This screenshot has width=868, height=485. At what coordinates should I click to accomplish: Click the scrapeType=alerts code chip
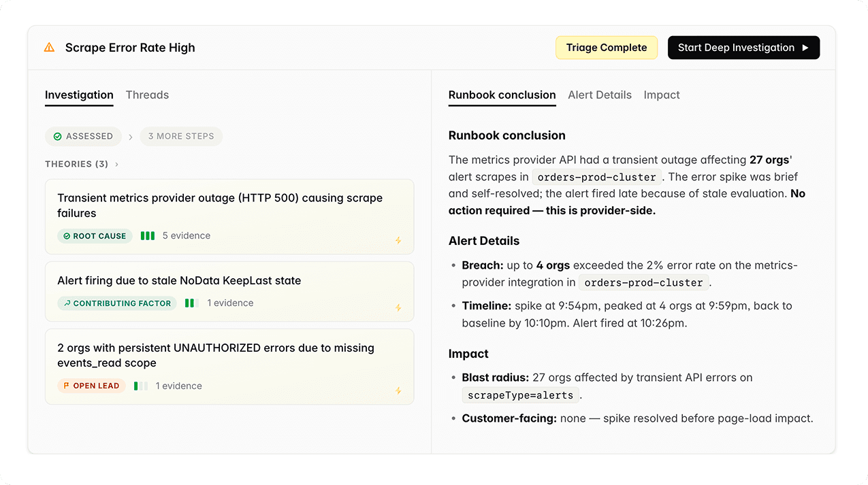click(521, 395)
